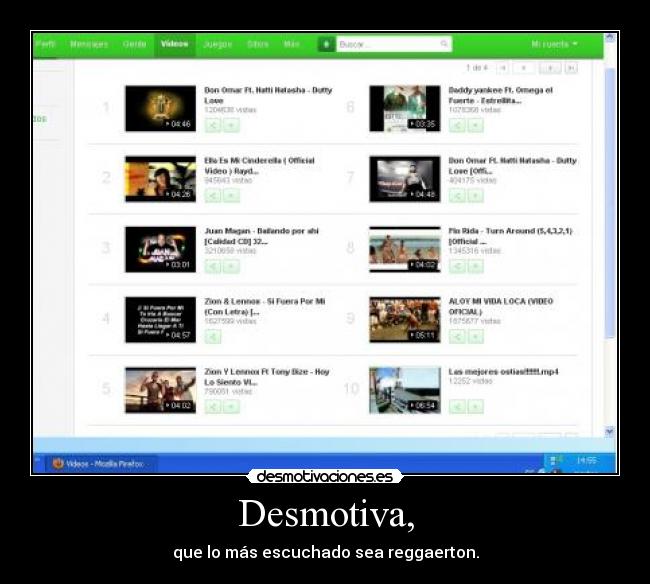Open title 'Daddy yankee Ft. Omega el Fuerte'
This screenshot has height=584, width=650.
(501, 95)
